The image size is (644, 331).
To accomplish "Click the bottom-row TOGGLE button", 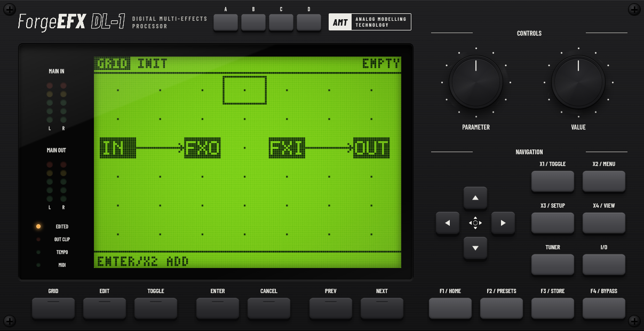I will (x=156, y=309).
